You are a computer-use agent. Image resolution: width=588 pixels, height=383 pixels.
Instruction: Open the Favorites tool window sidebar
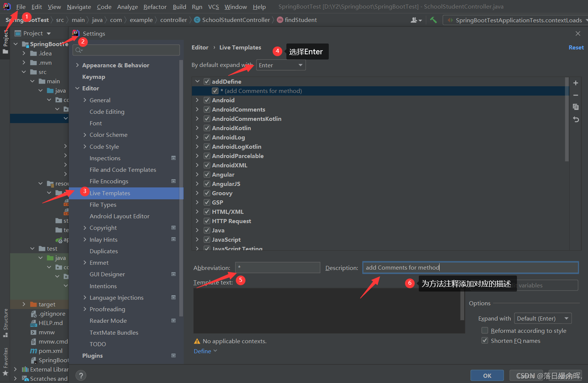[x=5, y=361]
